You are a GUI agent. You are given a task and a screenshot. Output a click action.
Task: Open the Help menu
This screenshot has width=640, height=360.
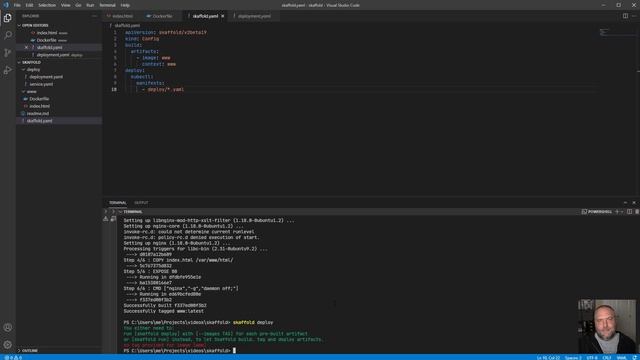(125, 5)
